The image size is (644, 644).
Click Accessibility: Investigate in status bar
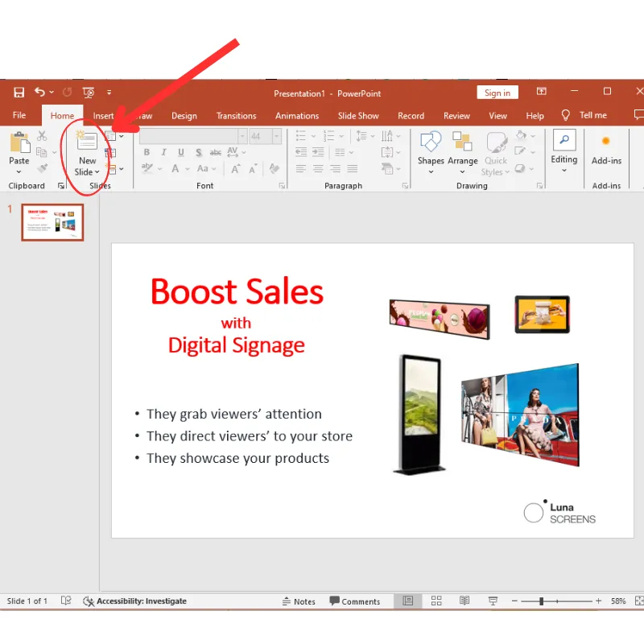coord(134,601)
